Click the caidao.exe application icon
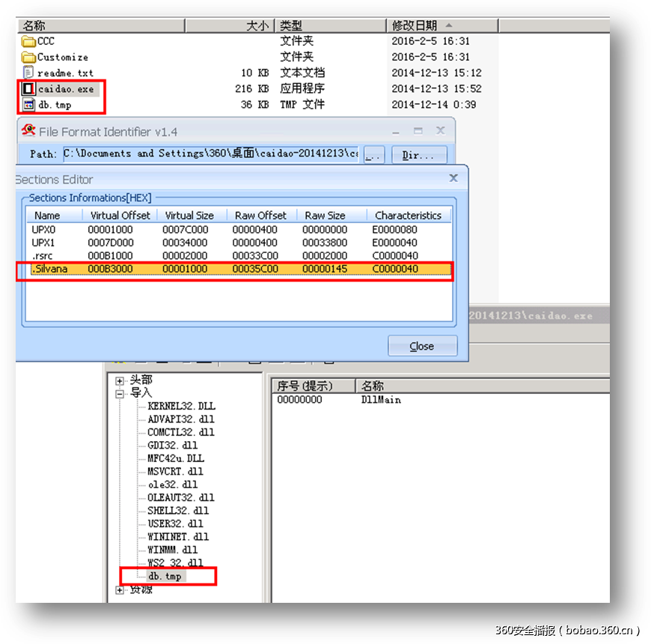This screenshot has height=644, width=651. [x=28, y=89]
